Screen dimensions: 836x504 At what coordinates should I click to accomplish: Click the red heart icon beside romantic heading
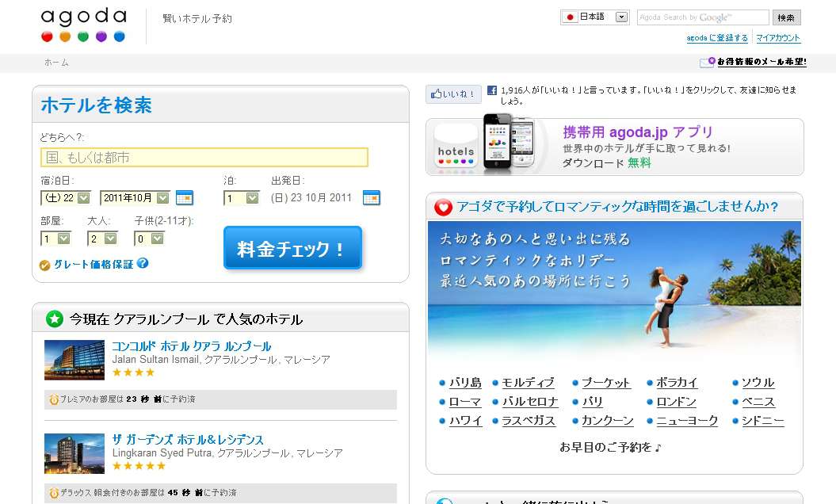click(444, 208)
